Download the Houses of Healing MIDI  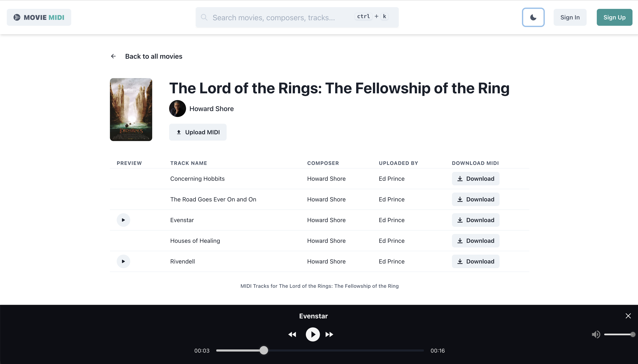tap(475, 240)
